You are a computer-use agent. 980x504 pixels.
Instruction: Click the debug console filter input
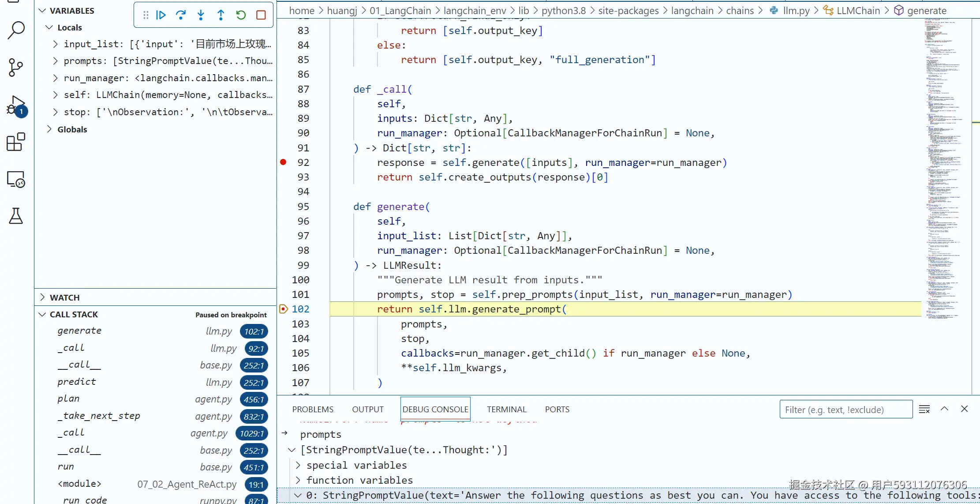[x=845, y=410]
